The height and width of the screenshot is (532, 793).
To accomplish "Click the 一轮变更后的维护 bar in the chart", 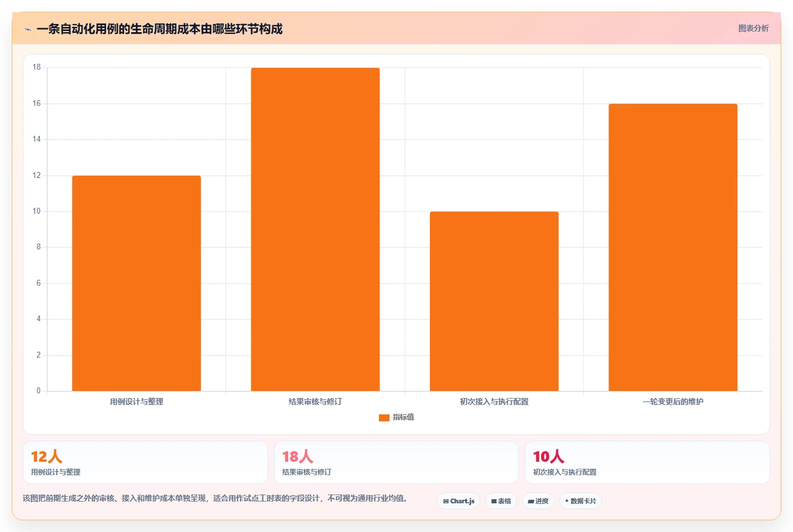I will (x=673, y=248).
